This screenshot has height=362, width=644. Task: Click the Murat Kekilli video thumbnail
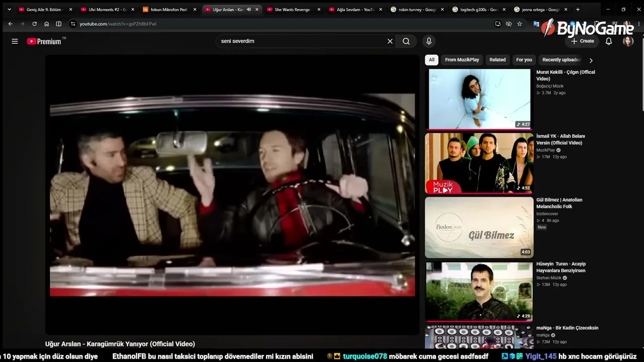click(479, 99)
